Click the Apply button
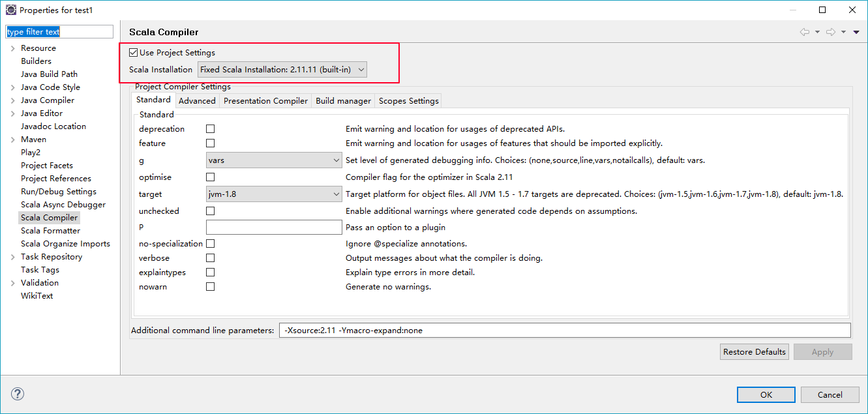Image resolution: width=868 pixels, height=414 pixels. pyautogui.click(x=823, y=352)
